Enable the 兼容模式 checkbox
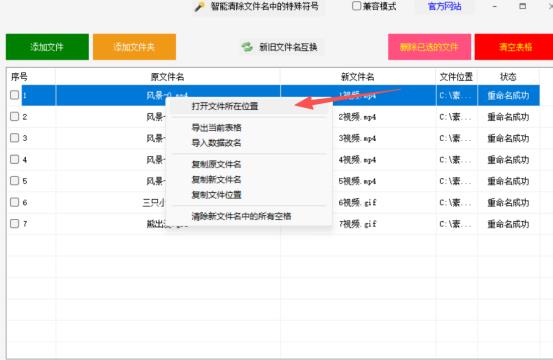The height and width of the screenshot is (360, 553). (357, 6)
